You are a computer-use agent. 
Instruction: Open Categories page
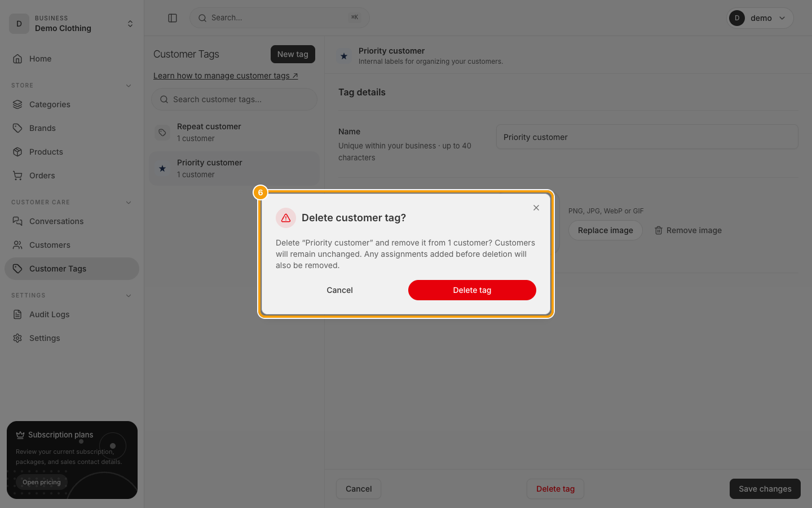72,104
